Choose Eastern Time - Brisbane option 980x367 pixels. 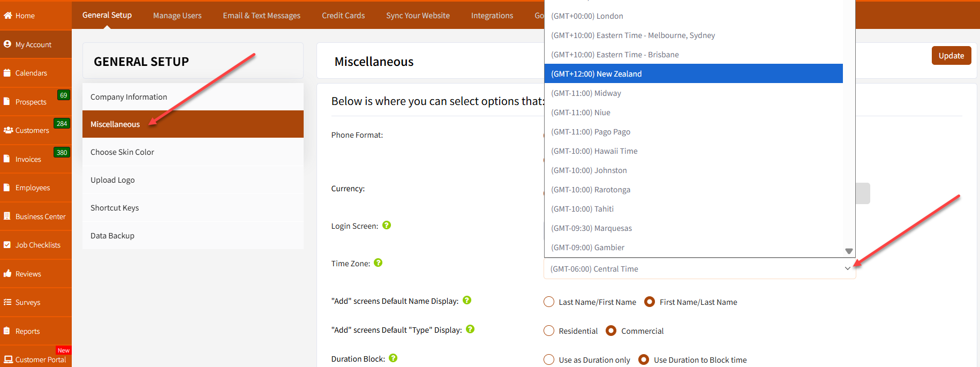(x=693, y=55)
